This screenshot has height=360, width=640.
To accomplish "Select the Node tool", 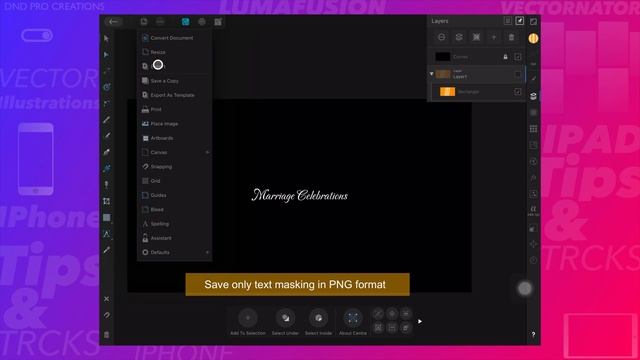I will pyautogui.click(x=107, y=55).
